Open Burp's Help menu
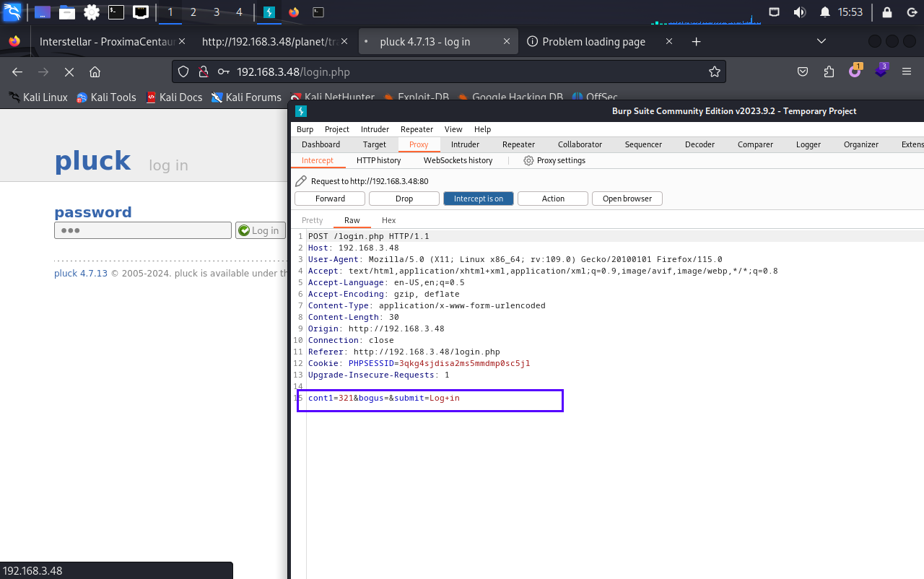 coord(482,129)
